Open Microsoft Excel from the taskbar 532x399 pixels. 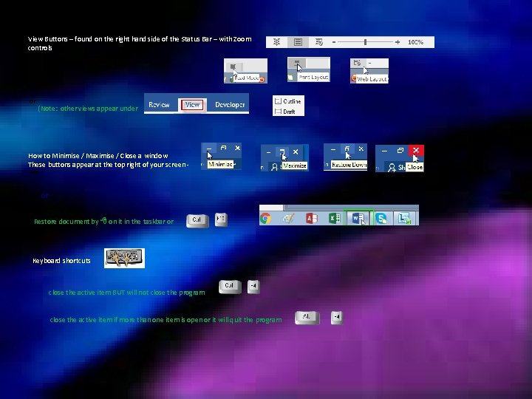[x=334, y=219]
